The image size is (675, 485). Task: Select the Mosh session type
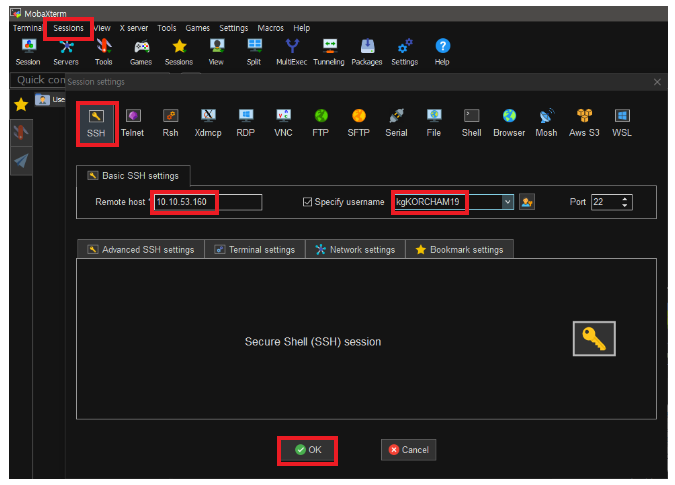point(546,123)
